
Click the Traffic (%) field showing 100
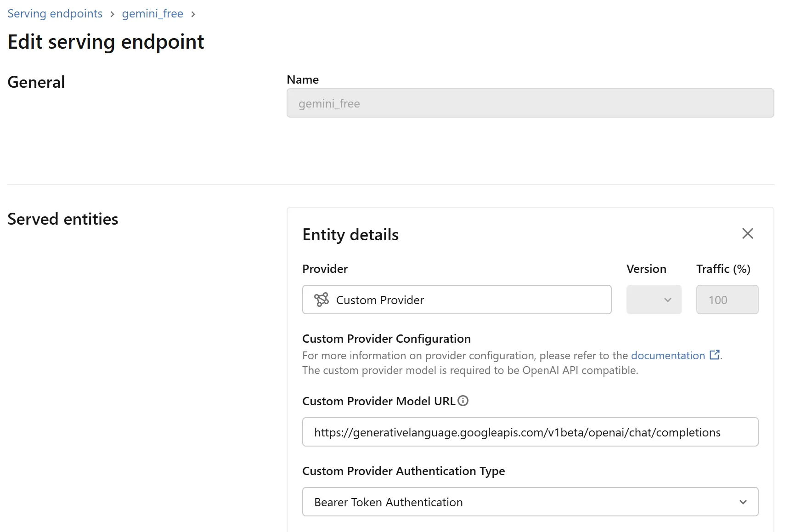[x=727, y=300]
